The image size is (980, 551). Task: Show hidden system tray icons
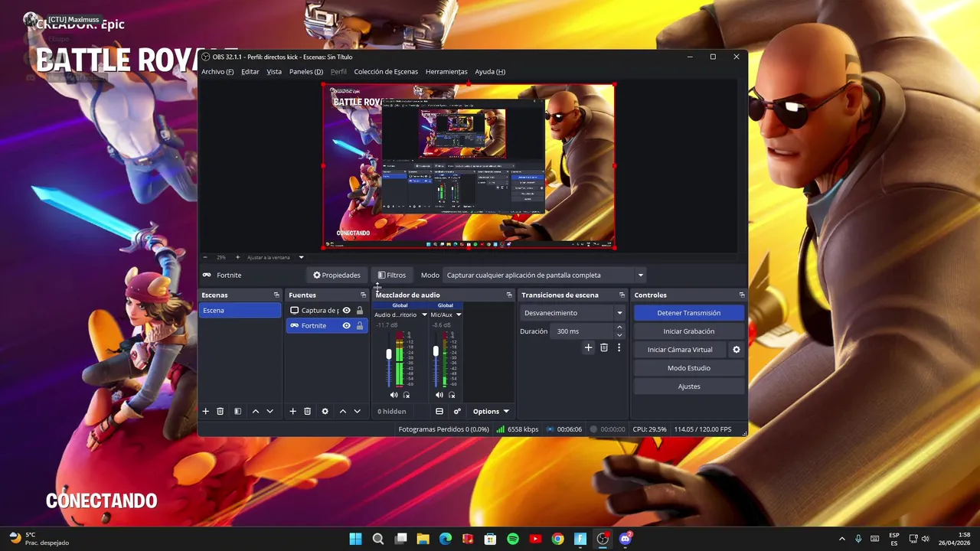(842, 539)
